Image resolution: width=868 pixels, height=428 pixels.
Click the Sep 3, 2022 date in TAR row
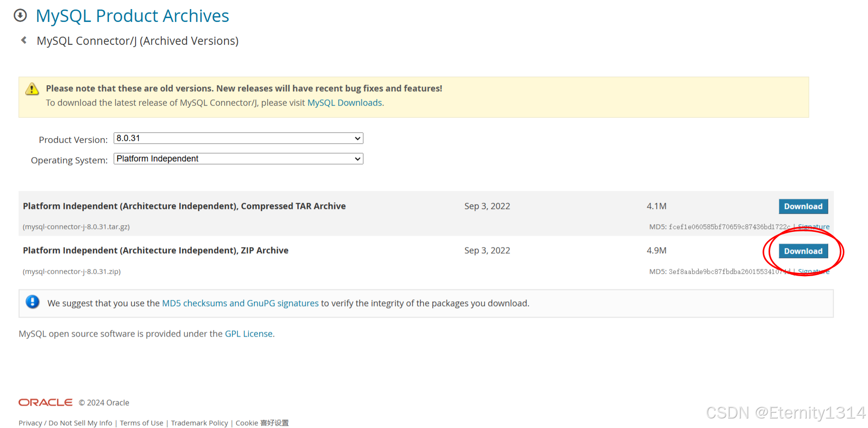487,206
